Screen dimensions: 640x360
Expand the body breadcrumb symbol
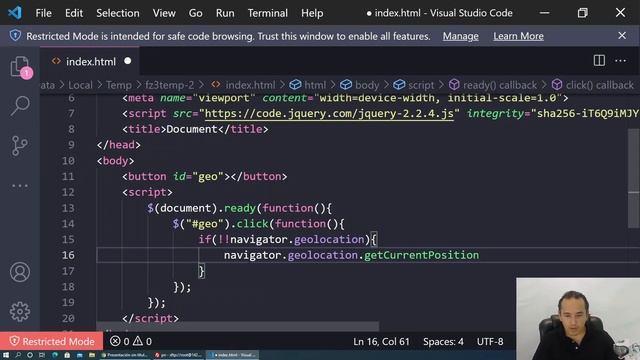coord(360,85)
